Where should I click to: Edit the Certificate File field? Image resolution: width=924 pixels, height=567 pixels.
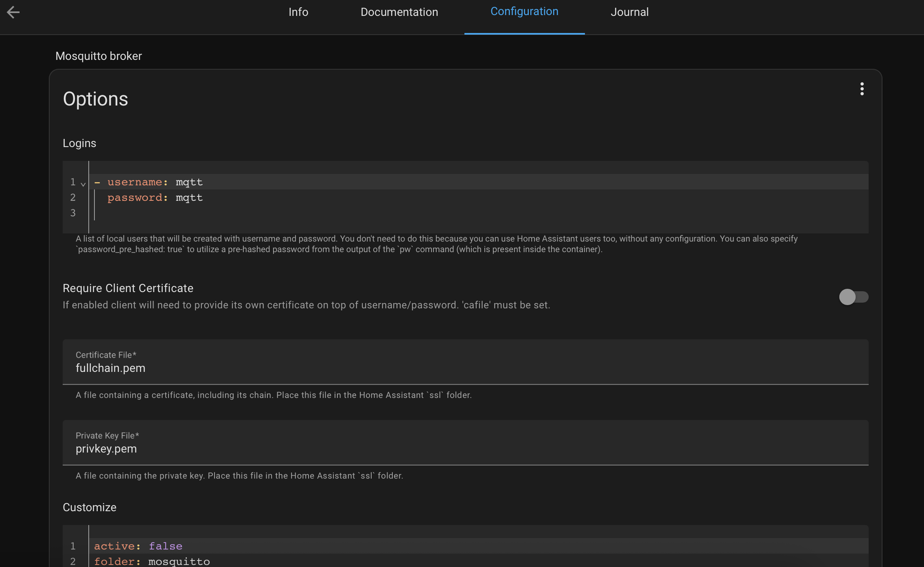(x=465, y=362)
